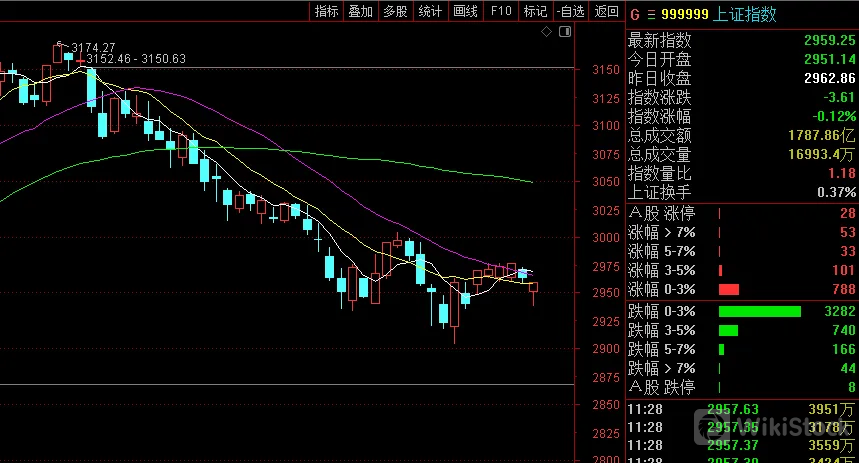Click the 叠加 overlay toolbar button
Screen dimensions: 859x463
click(361, 12)
